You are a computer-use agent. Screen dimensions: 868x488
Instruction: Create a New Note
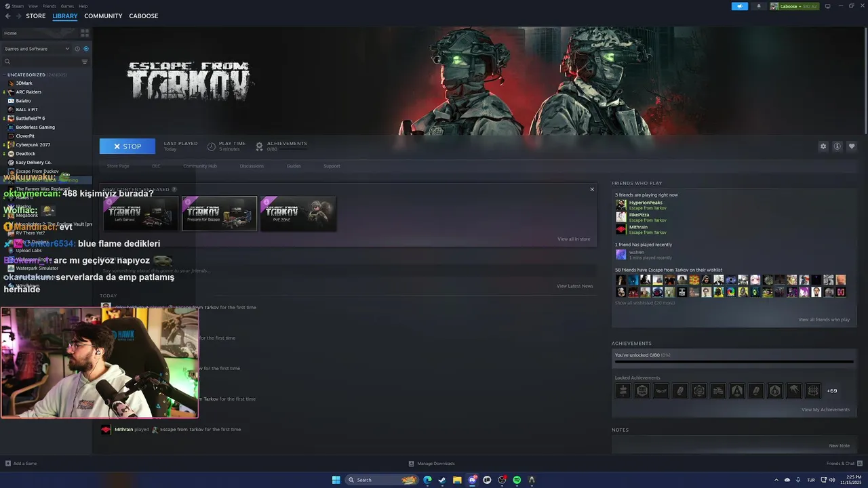point(840,446)
